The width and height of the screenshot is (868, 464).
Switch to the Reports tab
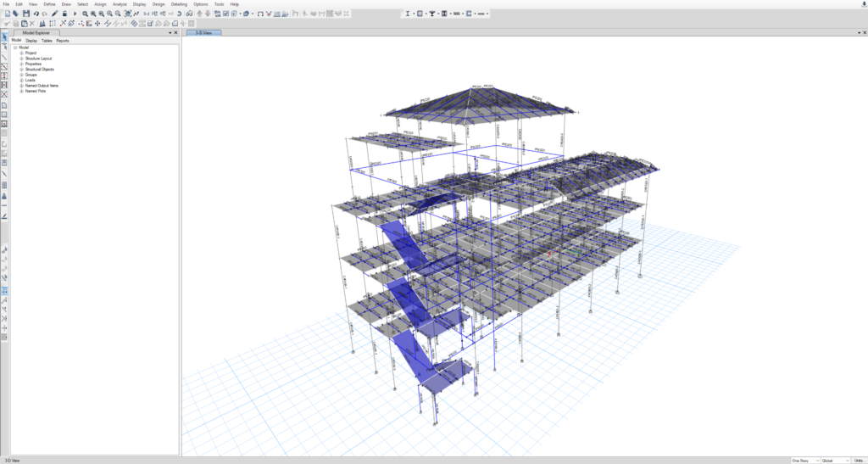pyautogui.click(x=63, y=41)
